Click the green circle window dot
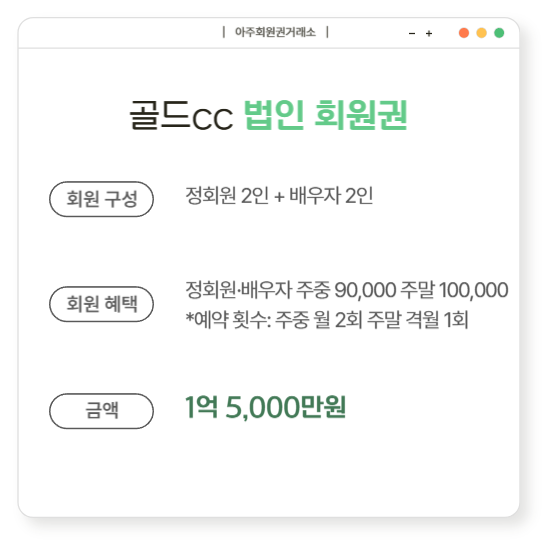The image size is (550, 550). 499,33
